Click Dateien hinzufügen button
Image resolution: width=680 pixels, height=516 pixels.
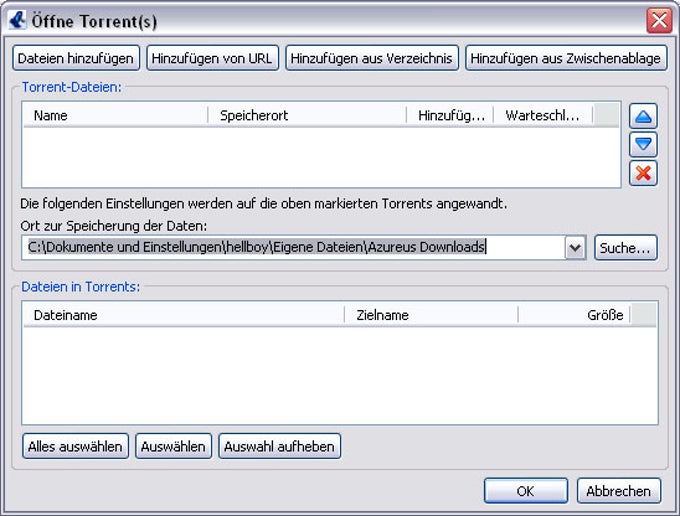coord(76,58)
